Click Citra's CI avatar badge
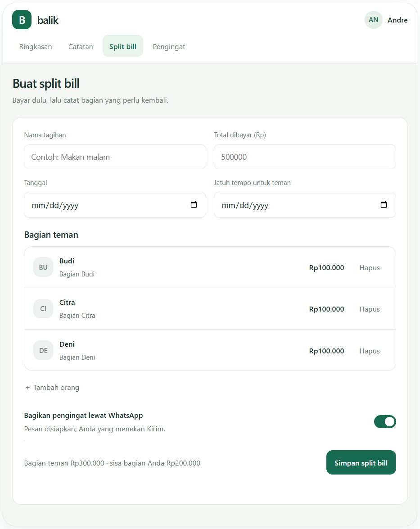Image resolution: width=420 pixels, height=529 pixels. (x=43, y=309)
